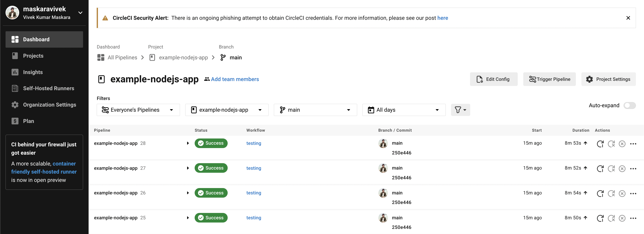Viewport: 644px width, 234px height.
Task: Open Insights from the sidebar
Action: pos(33,72)
